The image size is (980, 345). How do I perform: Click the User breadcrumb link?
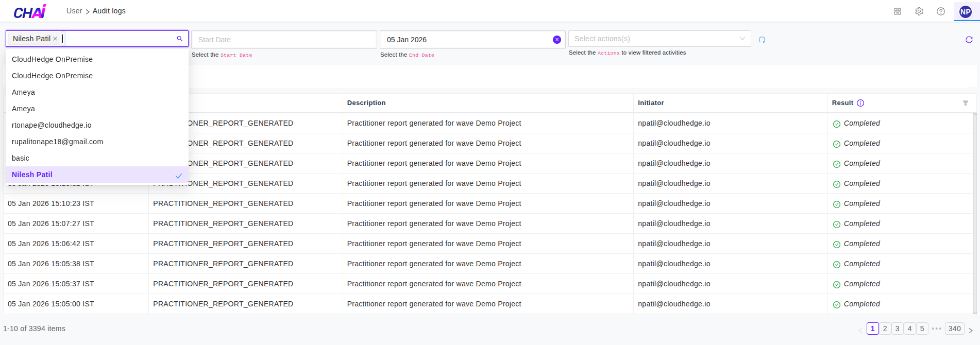(x=74, y=11)
